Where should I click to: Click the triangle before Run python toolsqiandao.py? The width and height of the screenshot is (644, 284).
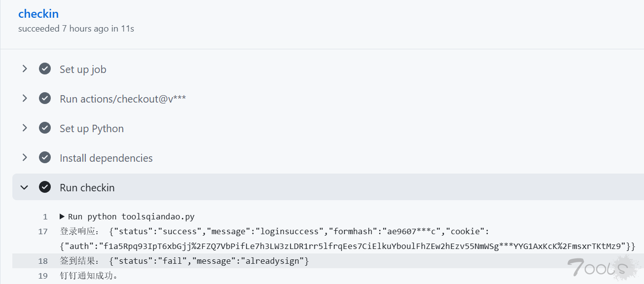click(62, 216)
